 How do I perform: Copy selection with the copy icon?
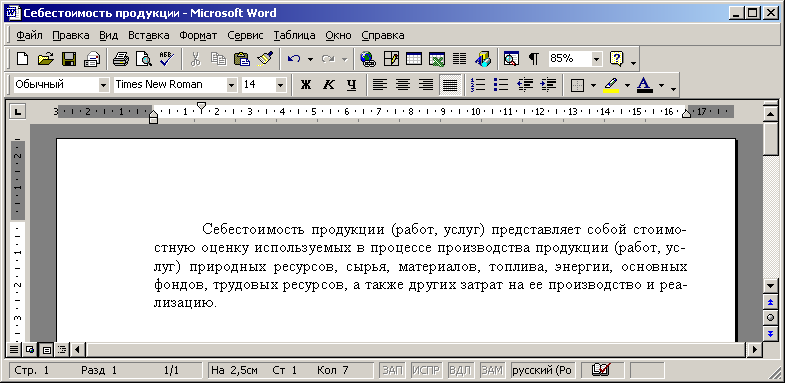tap(218, 59)
